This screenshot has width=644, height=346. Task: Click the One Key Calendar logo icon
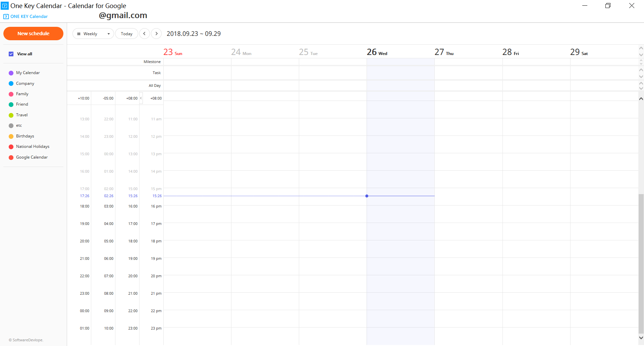pyautogui.click(x=6, y=16)
